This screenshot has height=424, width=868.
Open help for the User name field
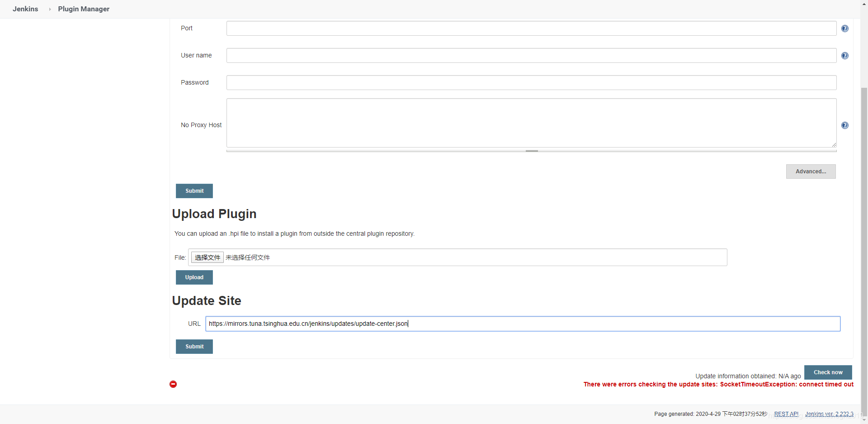click(844, 56)
